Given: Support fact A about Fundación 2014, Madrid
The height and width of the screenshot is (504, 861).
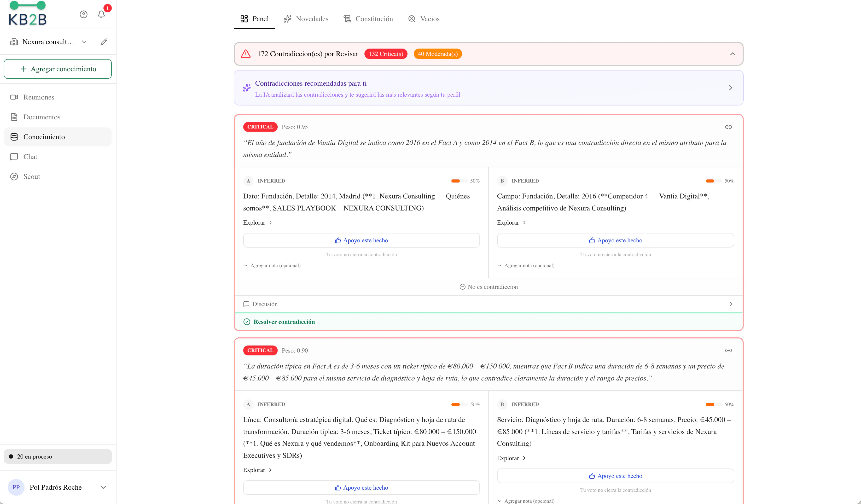Looking at the screenshot, I should click(362, 241).
